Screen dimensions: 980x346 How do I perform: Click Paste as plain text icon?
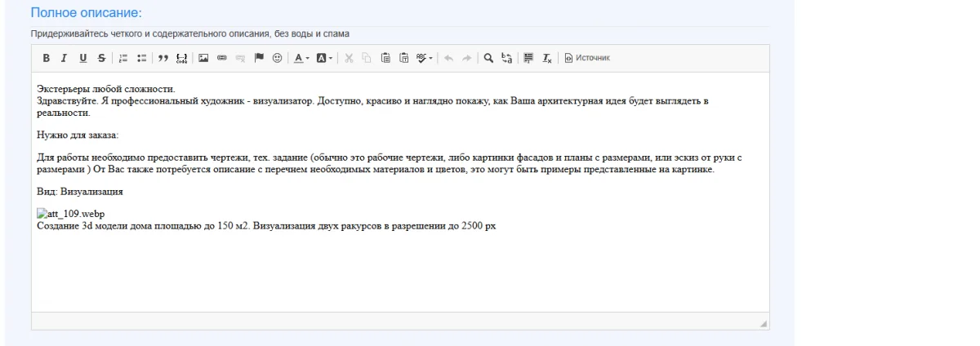pyautogui.click(x=403, y=58)
